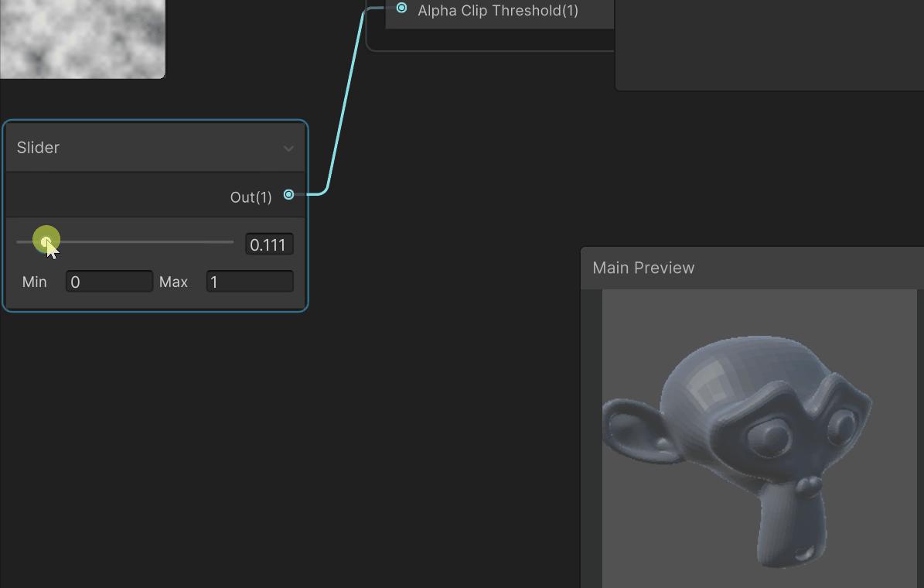The width and height of the screenshot is (924, 588).
Task: Select the noise texture preview thumbnail
Action: point(81,39)
